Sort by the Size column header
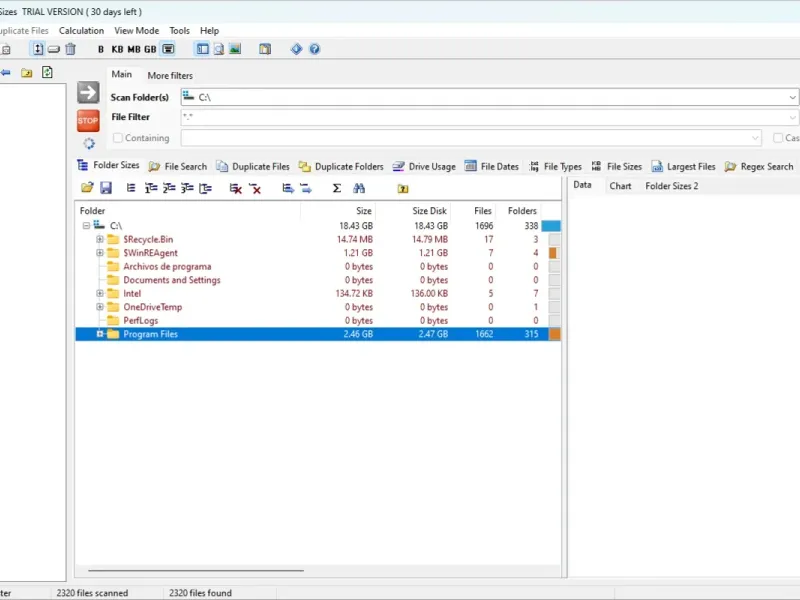The image size is (800, 600). (338, 211)
